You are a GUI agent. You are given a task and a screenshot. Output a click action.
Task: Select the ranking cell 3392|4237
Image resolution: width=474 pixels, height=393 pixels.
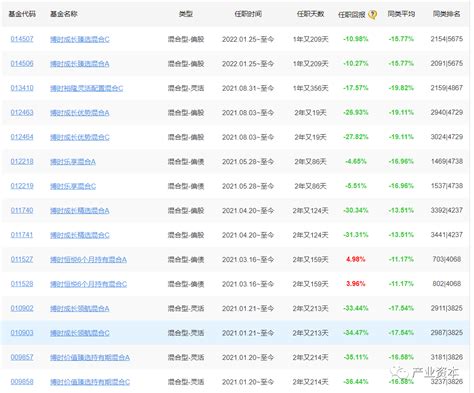pos(446,210)
